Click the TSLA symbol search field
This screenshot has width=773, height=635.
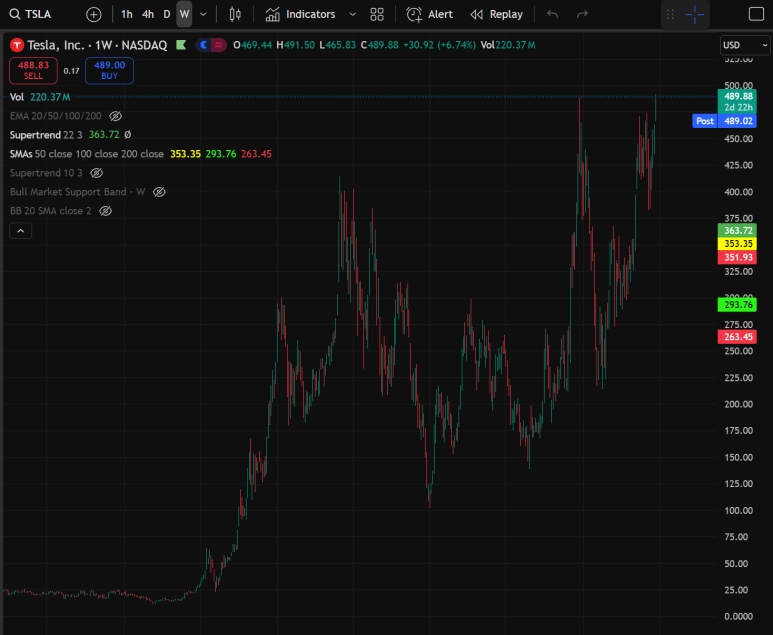coord(42,14)
